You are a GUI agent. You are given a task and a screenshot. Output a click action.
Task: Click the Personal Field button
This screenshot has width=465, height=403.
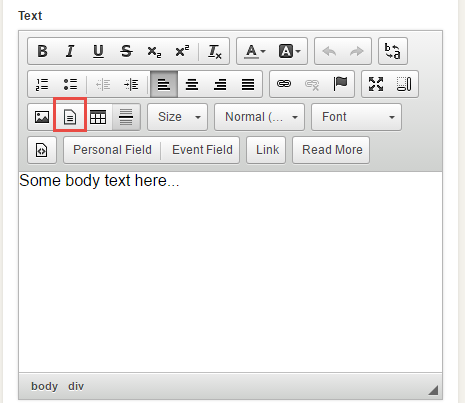click(x=112, y=150)
